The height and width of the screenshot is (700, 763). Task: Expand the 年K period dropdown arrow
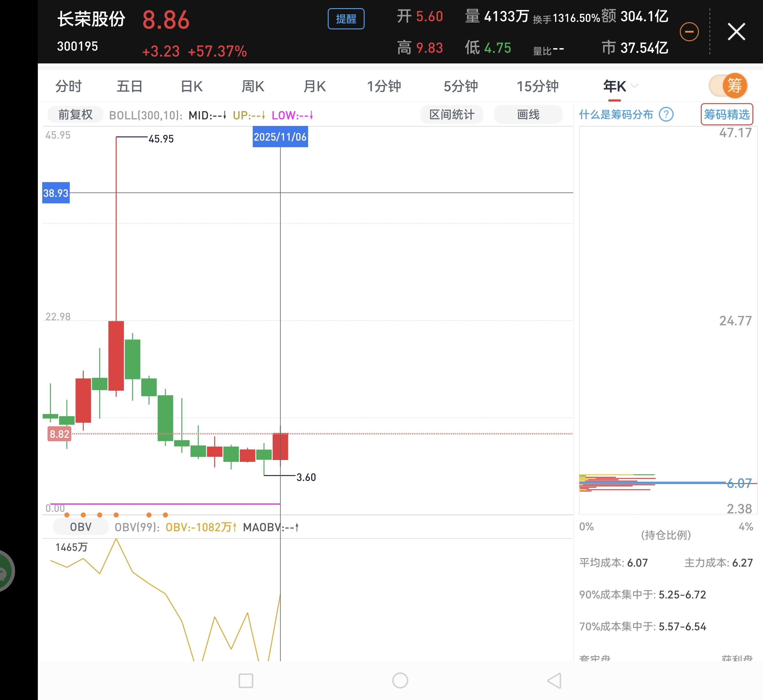coord(634,86)
